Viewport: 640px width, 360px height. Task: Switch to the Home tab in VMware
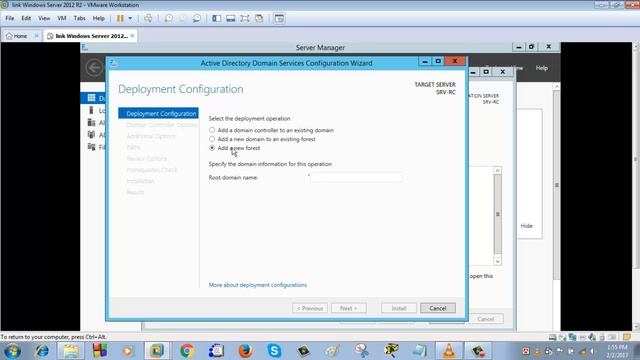pos(17,36)
